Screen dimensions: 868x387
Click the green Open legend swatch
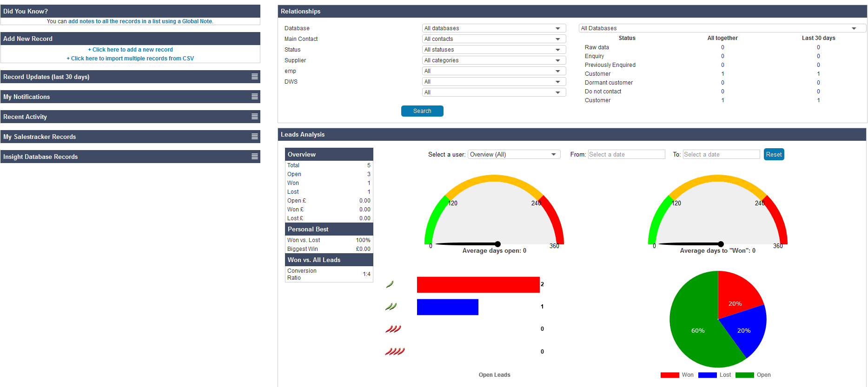click(x=744, y=375)
